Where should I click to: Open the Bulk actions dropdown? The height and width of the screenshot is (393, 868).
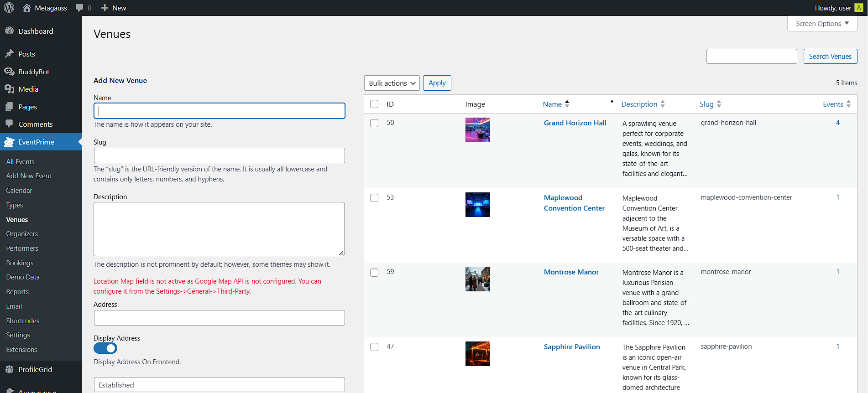click(x=392, y=83)
